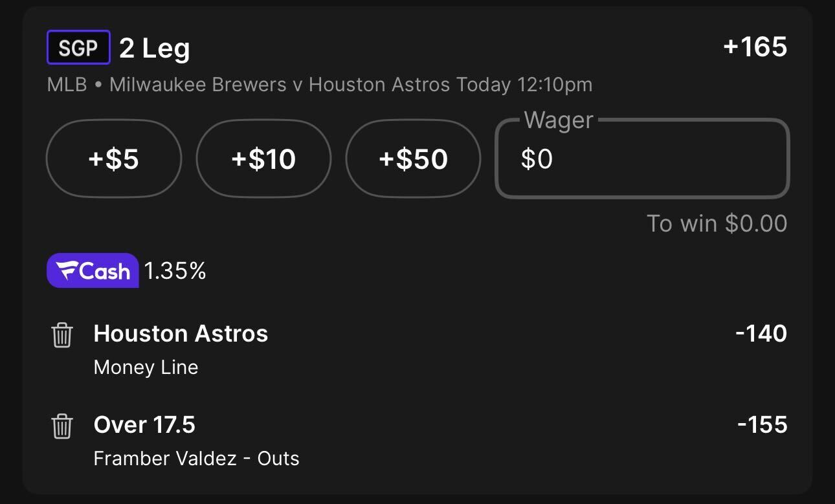
Task: Click the Framber Valdez - Outs label
Action: pyautogui.click(x=197, y=459)
